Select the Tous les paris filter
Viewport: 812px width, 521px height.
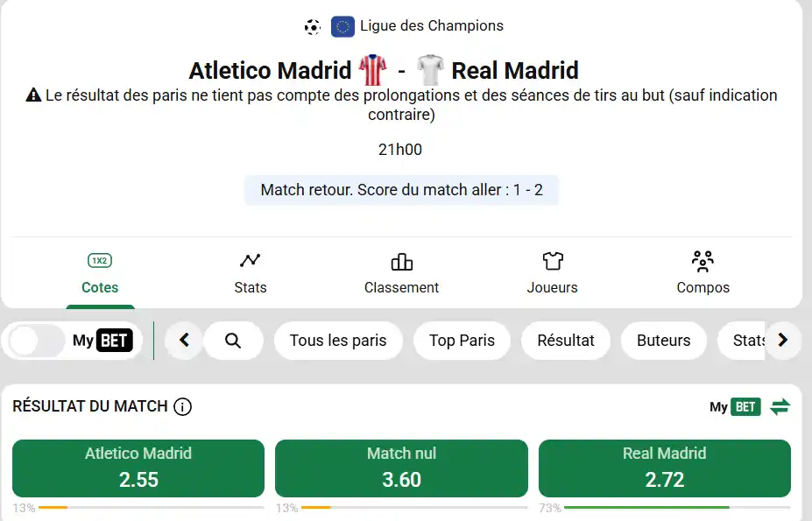tap(338, 341)
